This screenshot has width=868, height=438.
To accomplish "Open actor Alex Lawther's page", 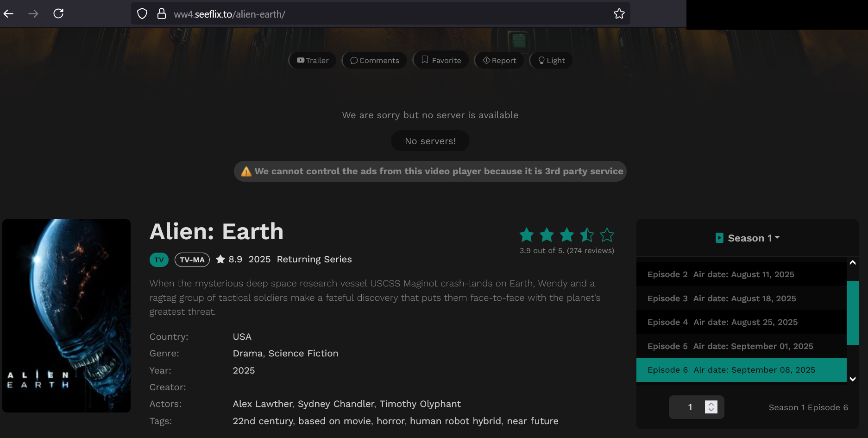I will point(263,404).
